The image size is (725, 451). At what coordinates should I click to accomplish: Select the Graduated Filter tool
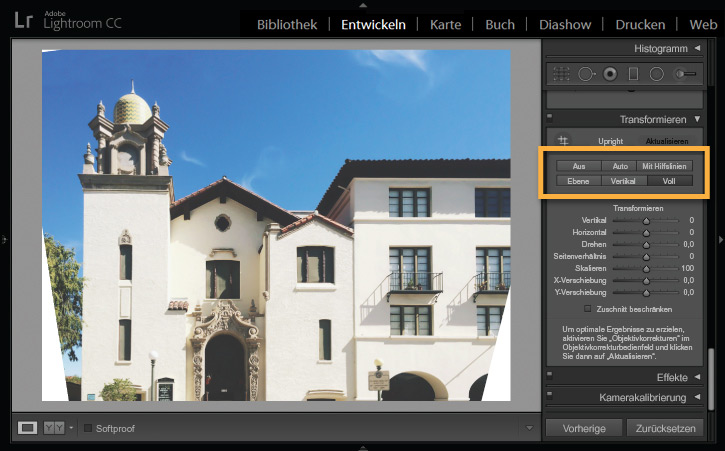(633, 74)
